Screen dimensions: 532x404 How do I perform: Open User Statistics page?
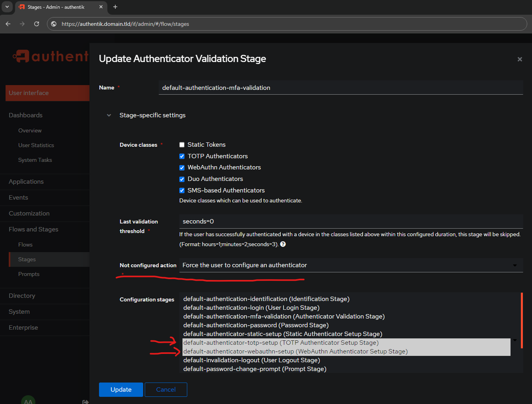click(36, 145)
